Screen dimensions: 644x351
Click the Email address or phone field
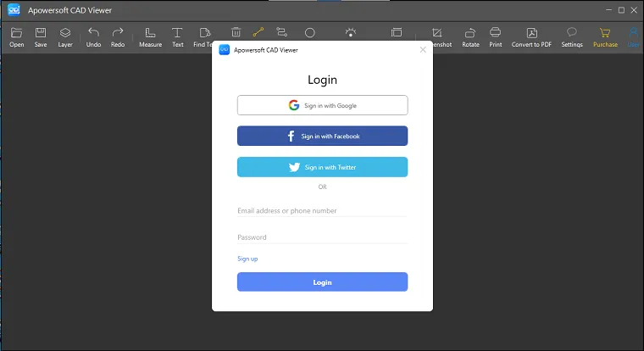[322, 210]
